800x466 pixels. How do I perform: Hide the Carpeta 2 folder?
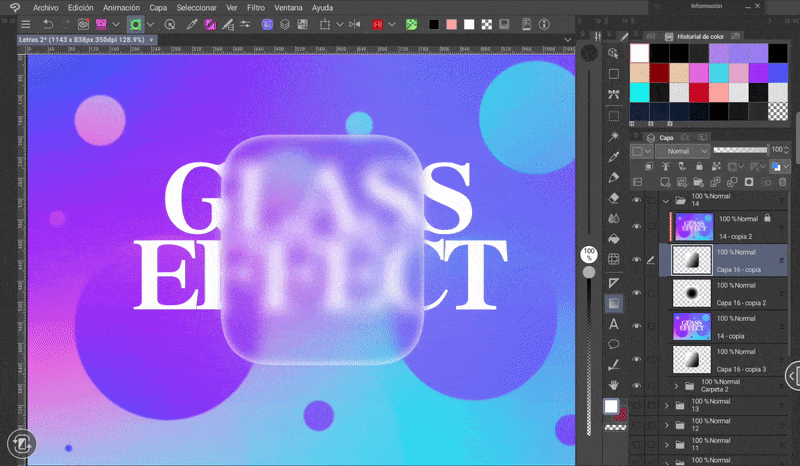coord(636,385)
